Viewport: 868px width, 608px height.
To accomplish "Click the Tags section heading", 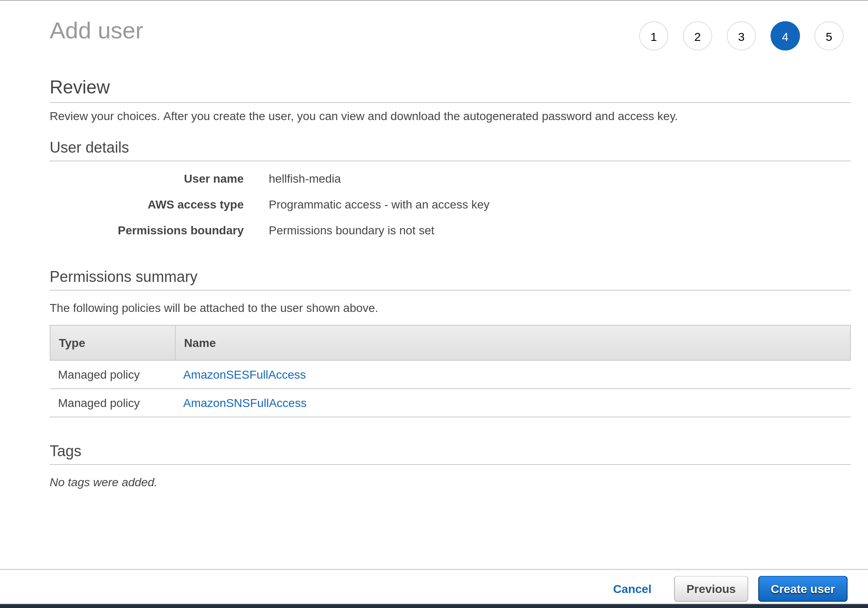I will [66, 451].
